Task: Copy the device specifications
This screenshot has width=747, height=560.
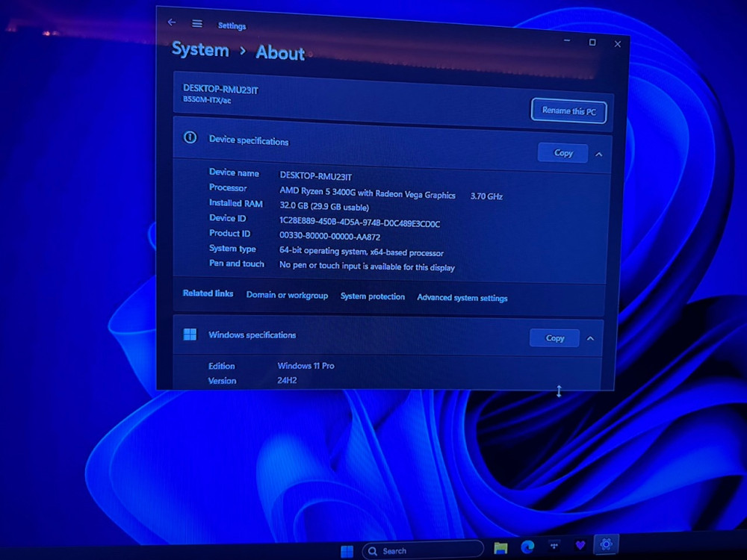Action: (x=563, y=153)
